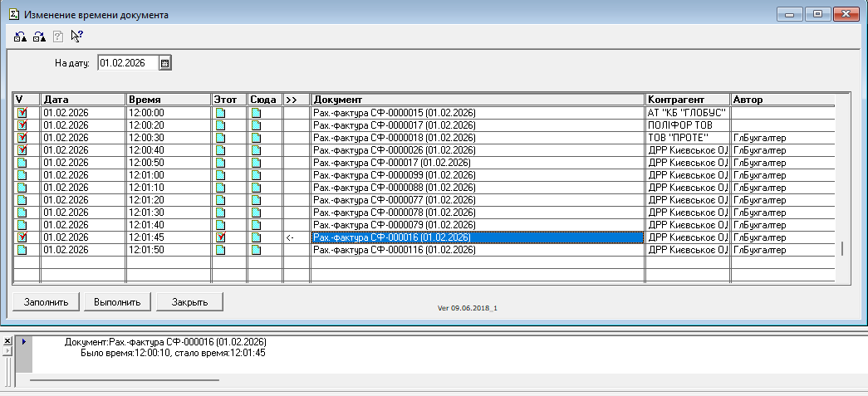Screen dimensions: 868x396
Task: Open the calendar picker next to the date field
Action: [x=164, y=62]
